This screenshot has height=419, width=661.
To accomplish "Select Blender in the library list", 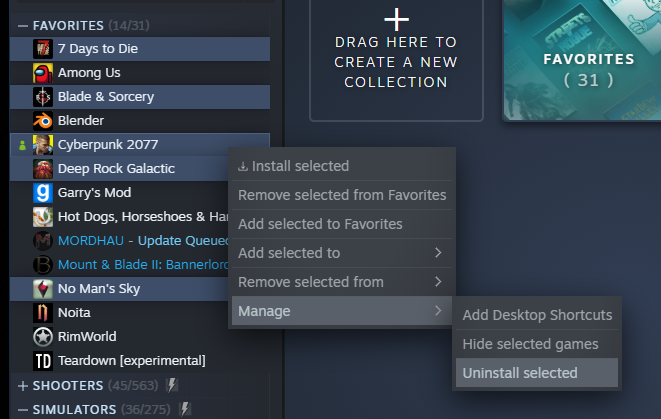I will [x=140, y=121].
